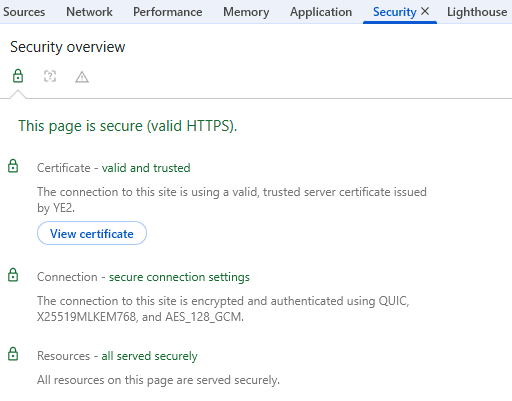Click the green lock summary icon
Image resolution: width=512 pixels, height=401 pixels.
[x=18, y=76]
